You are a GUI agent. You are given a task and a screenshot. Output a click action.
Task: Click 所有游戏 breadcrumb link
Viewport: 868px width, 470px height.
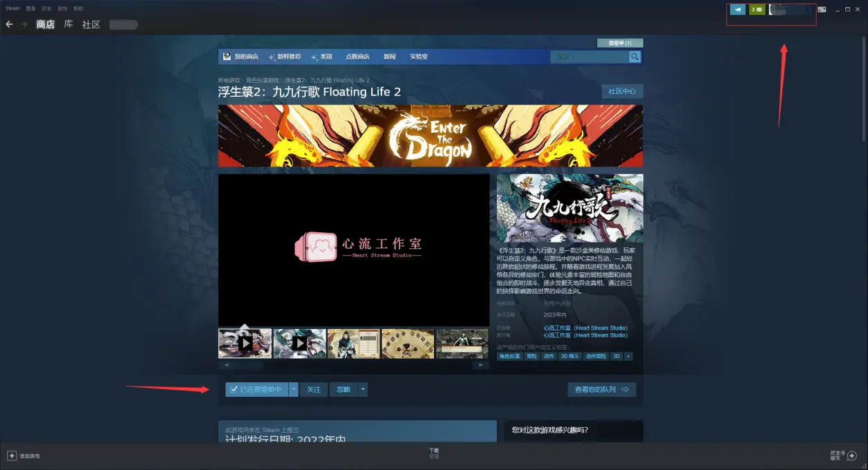(x=229, y=80)
